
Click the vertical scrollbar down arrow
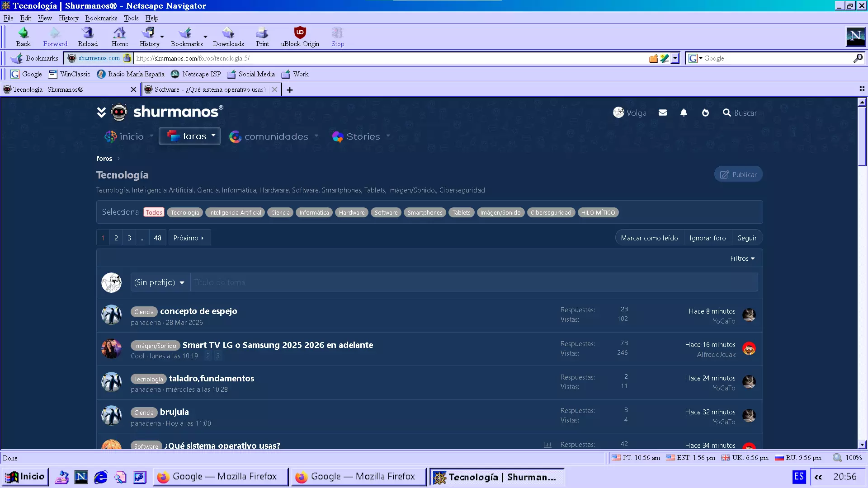tap(862, 445)
